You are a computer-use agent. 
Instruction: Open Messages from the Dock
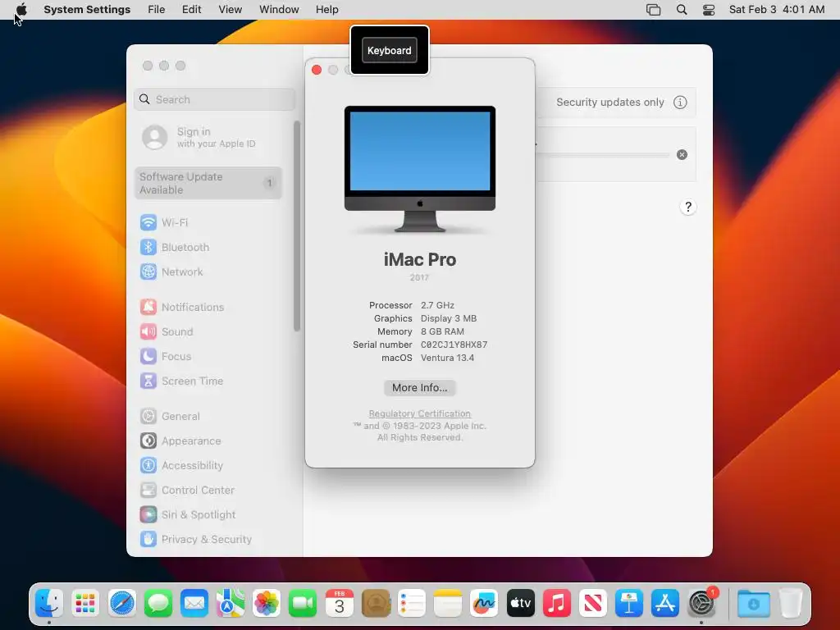point(158,603)
